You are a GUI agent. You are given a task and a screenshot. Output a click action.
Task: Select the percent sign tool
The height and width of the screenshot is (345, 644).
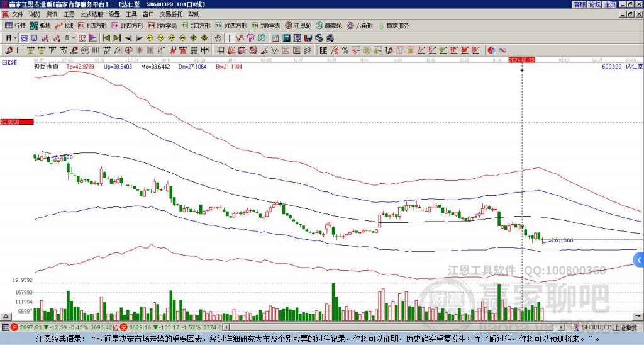click(345, 50)
